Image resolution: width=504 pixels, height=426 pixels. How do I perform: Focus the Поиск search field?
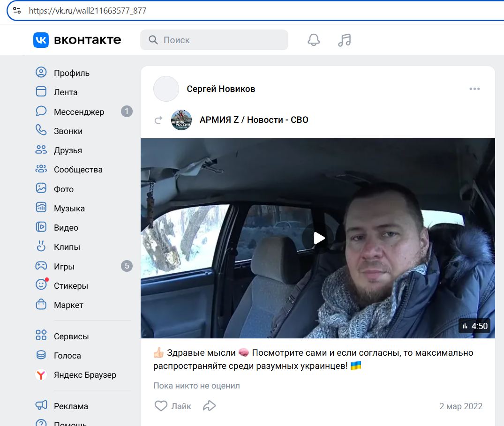214,40
